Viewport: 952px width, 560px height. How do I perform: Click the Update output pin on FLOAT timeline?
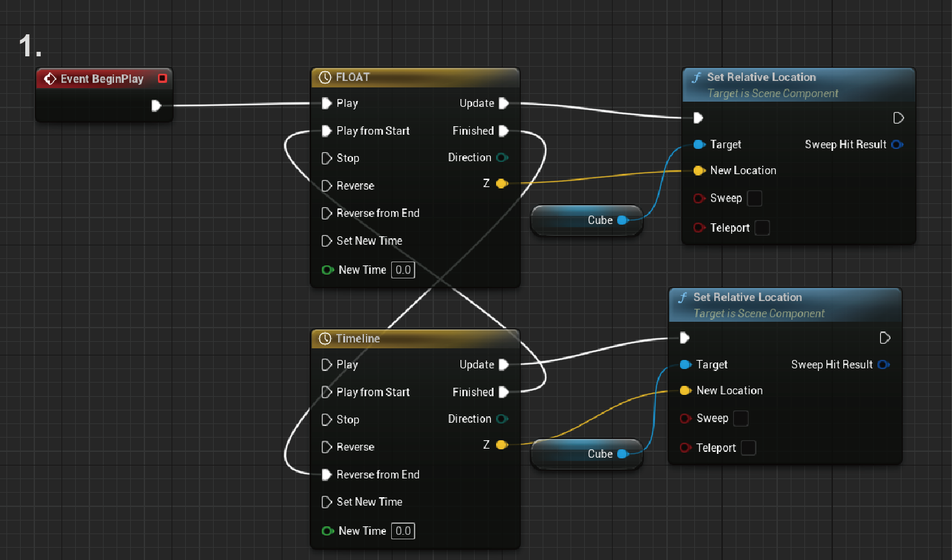tap(504, 103)
